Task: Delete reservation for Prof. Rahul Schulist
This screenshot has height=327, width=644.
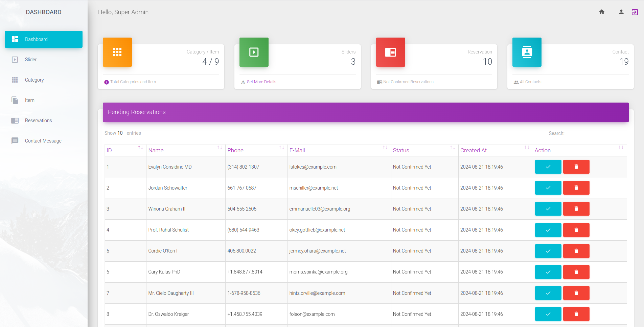Action: tap(576, 230)
